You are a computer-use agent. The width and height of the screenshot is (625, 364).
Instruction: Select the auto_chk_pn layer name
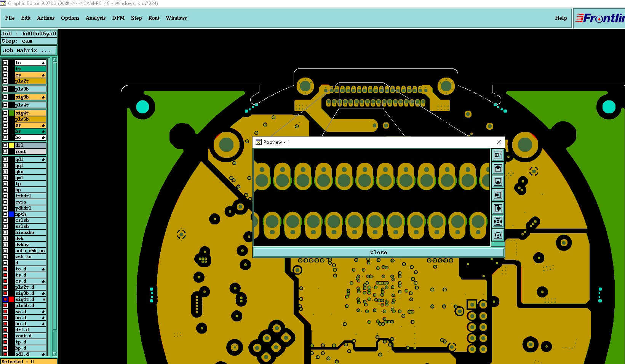pyautogui.click(x=30, y=251)
